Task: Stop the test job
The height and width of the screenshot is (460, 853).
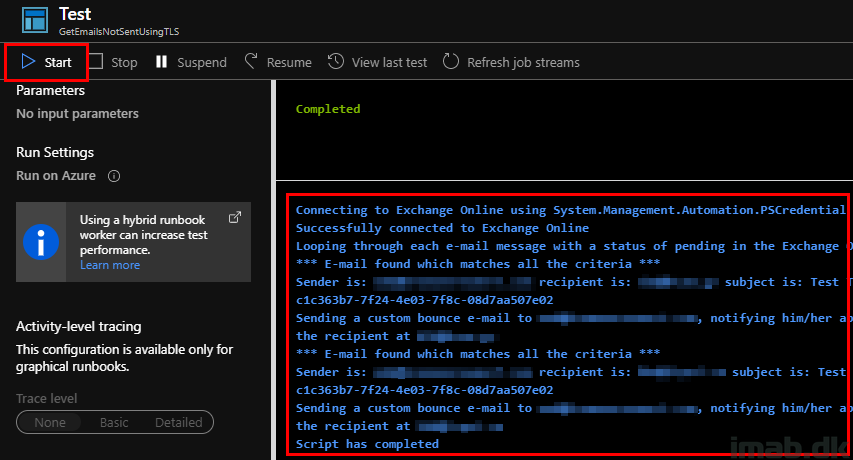Action: (113, 63)
